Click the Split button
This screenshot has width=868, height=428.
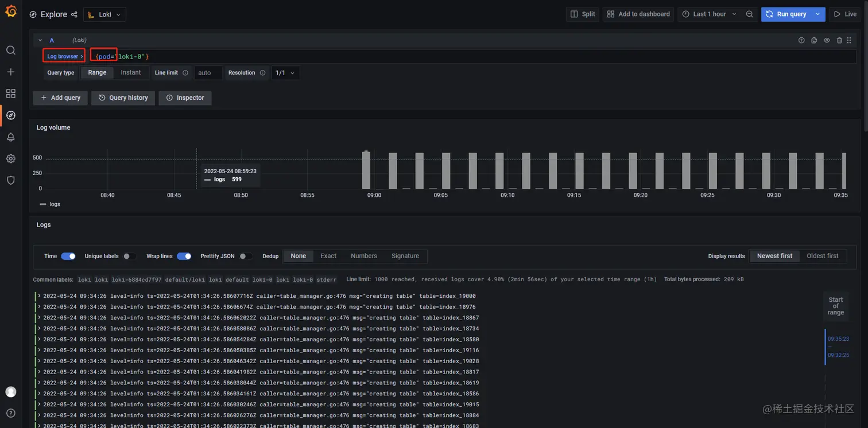pos(583,14)
